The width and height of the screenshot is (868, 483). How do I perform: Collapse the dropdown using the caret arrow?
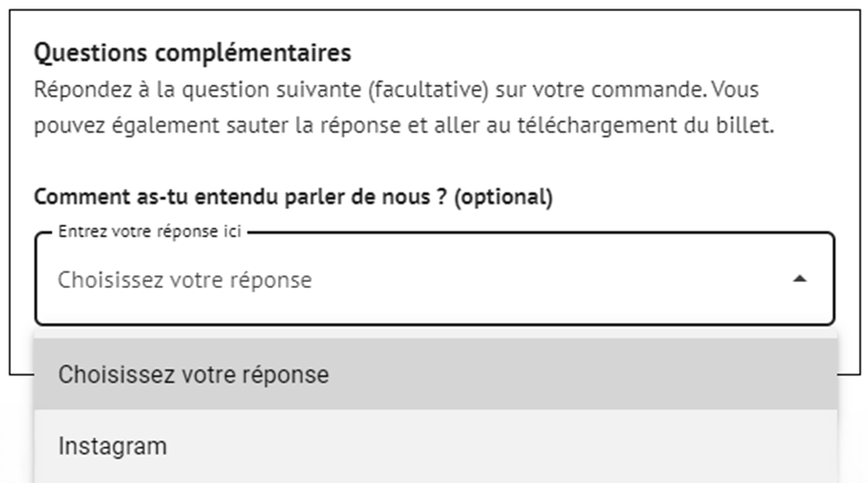point(798,279)
